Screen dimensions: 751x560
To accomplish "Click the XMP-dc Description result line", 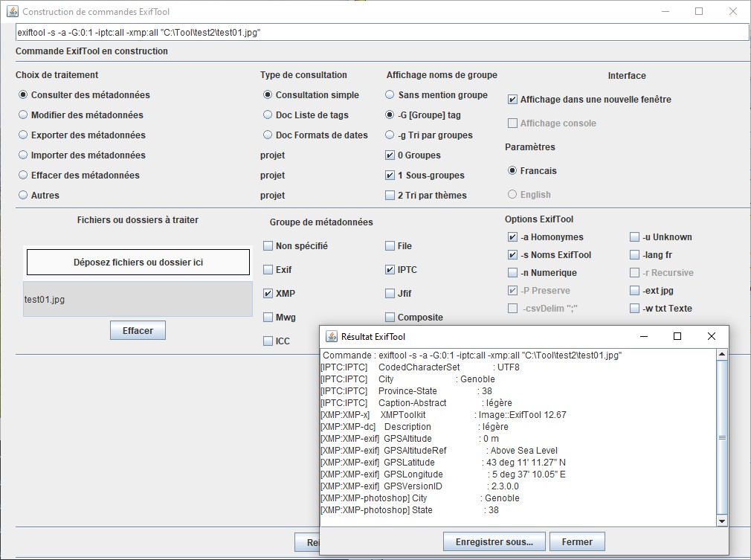I will pos(414,427).
